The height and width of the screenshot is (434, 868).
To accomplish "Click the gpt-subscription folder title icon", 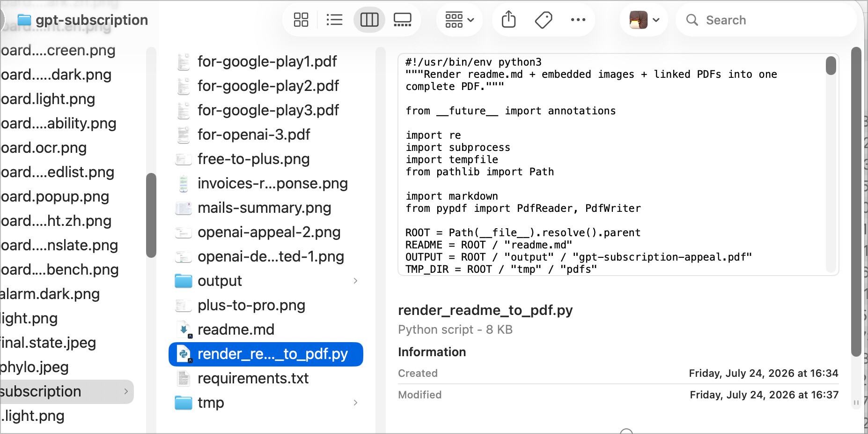I will point(24,20).
